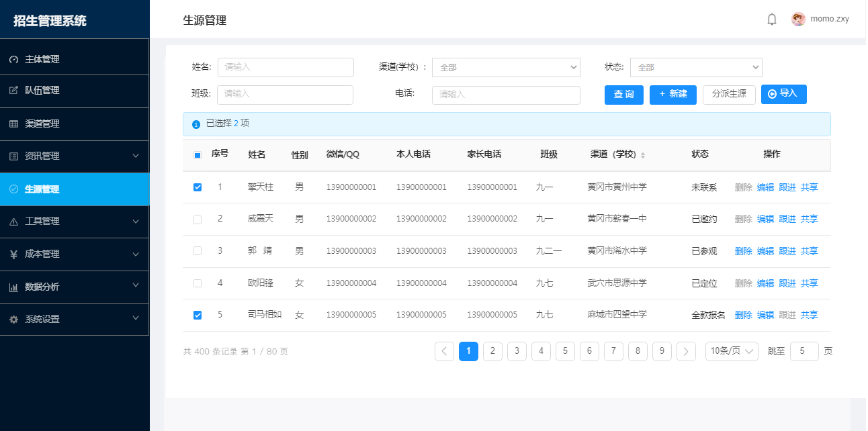868x431 pixels.
Task: Click the 全款报名 status cell
Action: (x=708, y=315)
